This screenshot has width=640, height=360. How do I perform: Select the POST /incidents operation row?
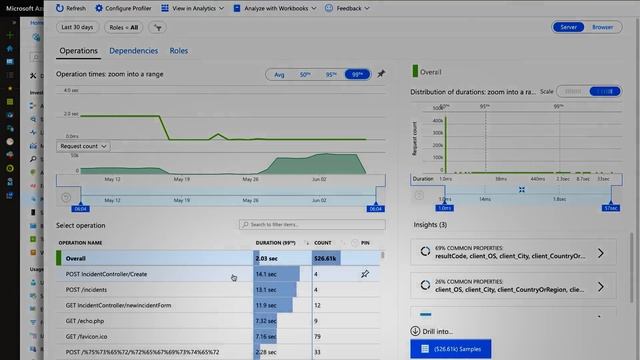tap(218, 290)
